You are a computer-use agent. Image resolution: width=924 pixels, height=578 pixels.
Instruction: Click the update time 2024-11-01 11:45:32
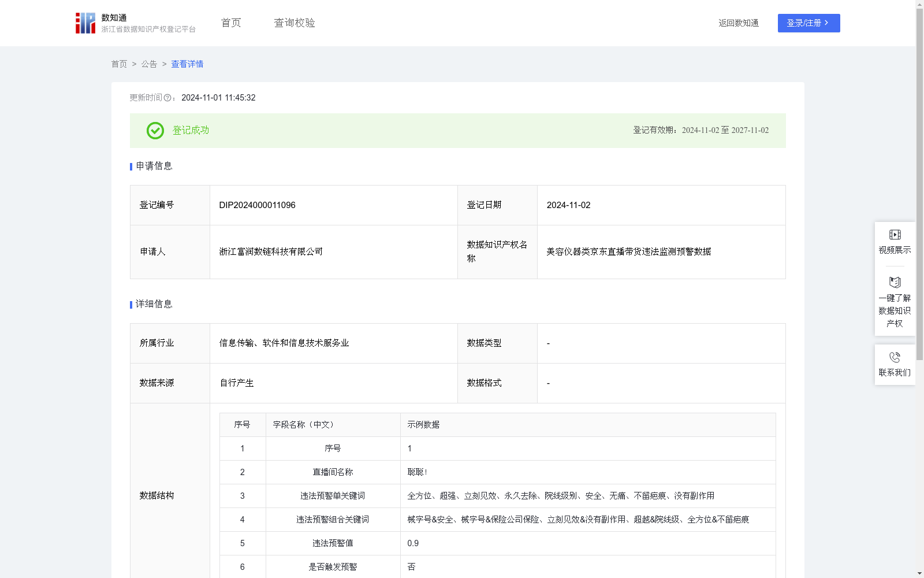[218, 98]
